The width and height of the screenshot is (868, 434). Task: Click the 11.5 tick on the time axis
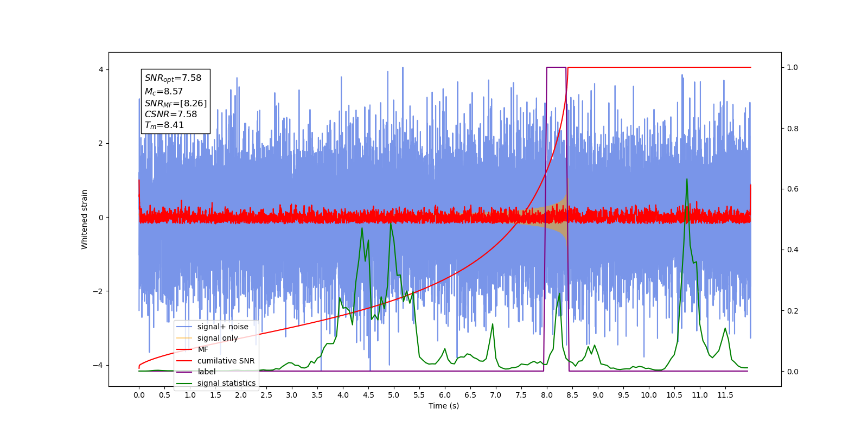pos(725,395)
